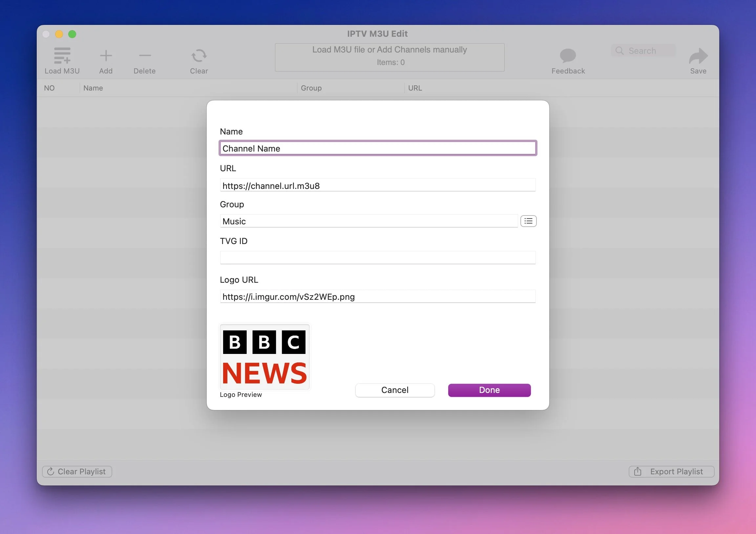This screenshot has width=756, height=534.
Task: Click the Search field in toolbar
Action: tap(643, 51)
